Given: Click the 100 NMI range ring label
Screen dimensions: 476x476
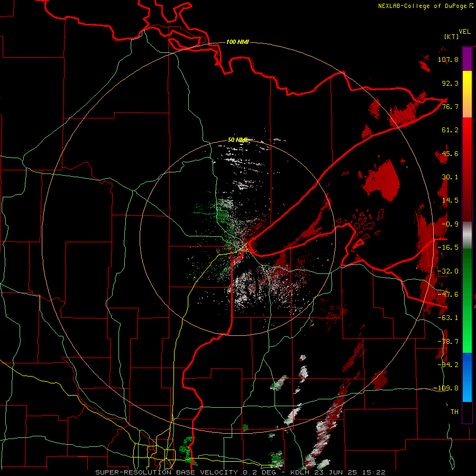Looking at the screenshot, I should coord(237,42).
